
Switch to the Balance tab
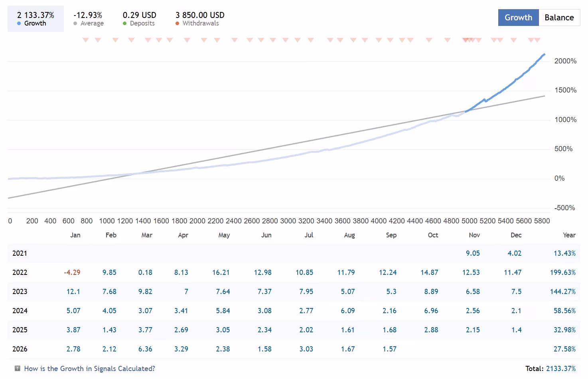(x=559, y=18)
